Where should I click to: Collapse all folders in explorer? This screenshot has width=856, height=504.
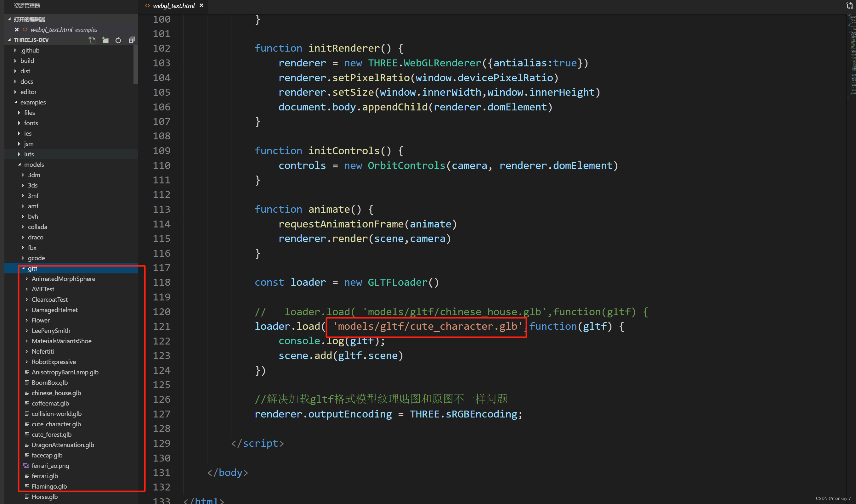click(132, 40)
